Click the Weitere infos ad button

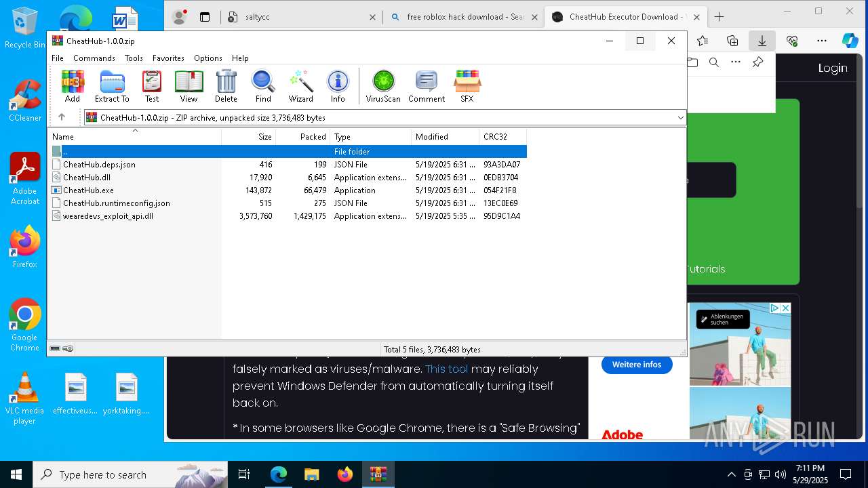pos(637,365)
